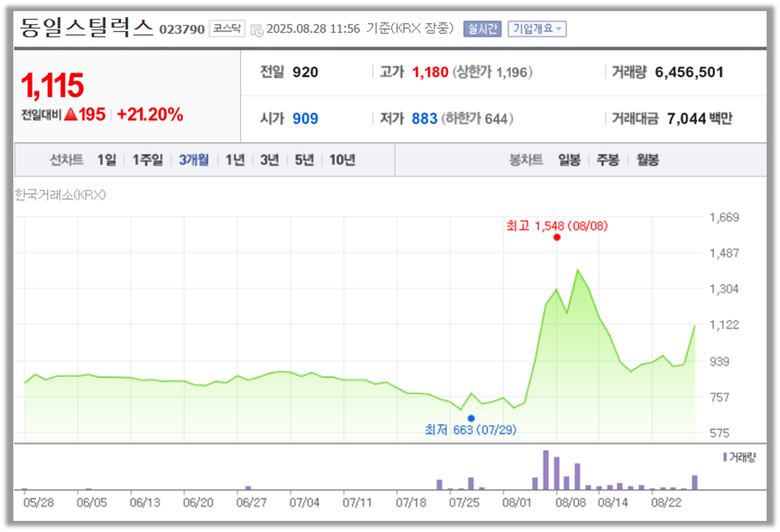Click the red up-triangle price change icon
The height and width of the screenshot is (532, 780).
pyautogui.click(x=71, y=115)
